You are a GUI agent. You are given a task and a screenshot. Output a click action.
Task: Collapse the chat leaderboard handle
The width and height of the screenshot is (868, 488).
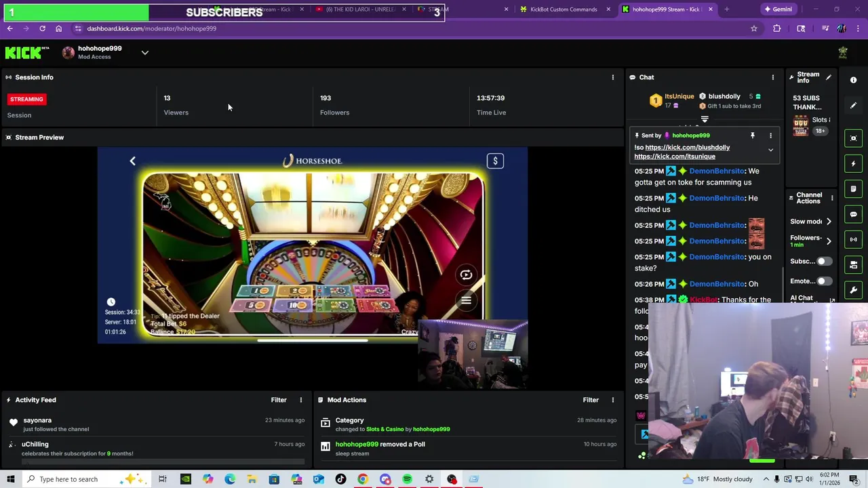pos(705,119)
